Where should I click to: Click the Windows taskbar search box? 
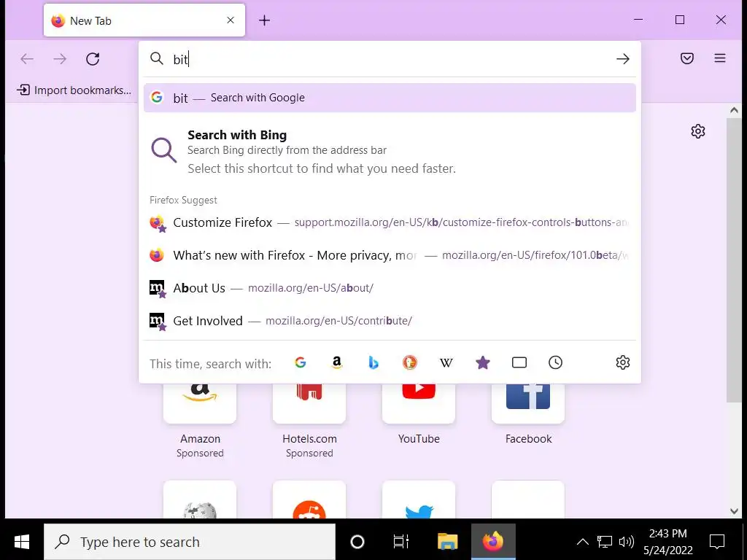coord(190,542)
